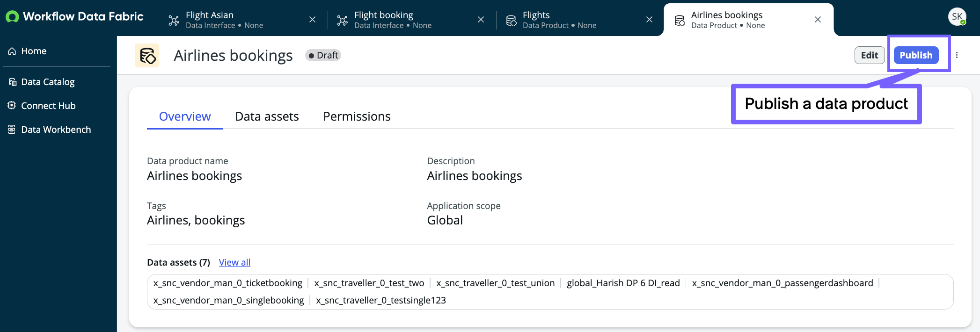Click the Flights data product icon

click(x=511, y=21)
